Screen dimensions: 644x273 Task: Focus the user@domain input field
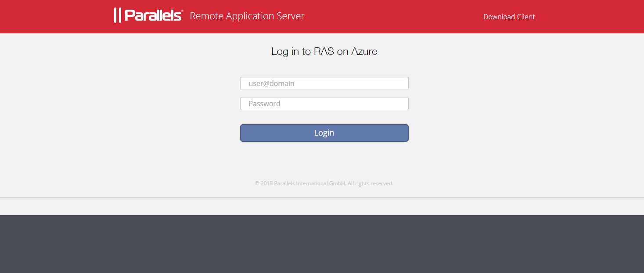click(324, 83)
